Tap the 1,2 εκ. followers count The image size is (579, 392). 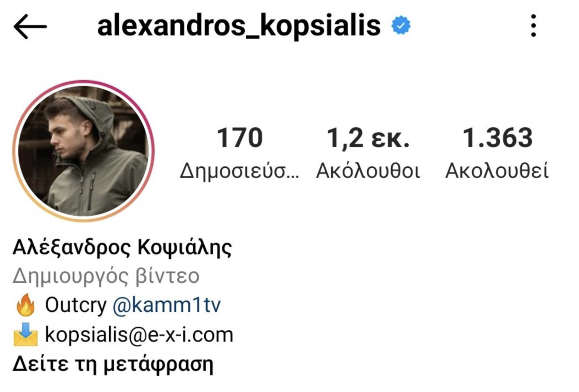click(x=368, y=138)
